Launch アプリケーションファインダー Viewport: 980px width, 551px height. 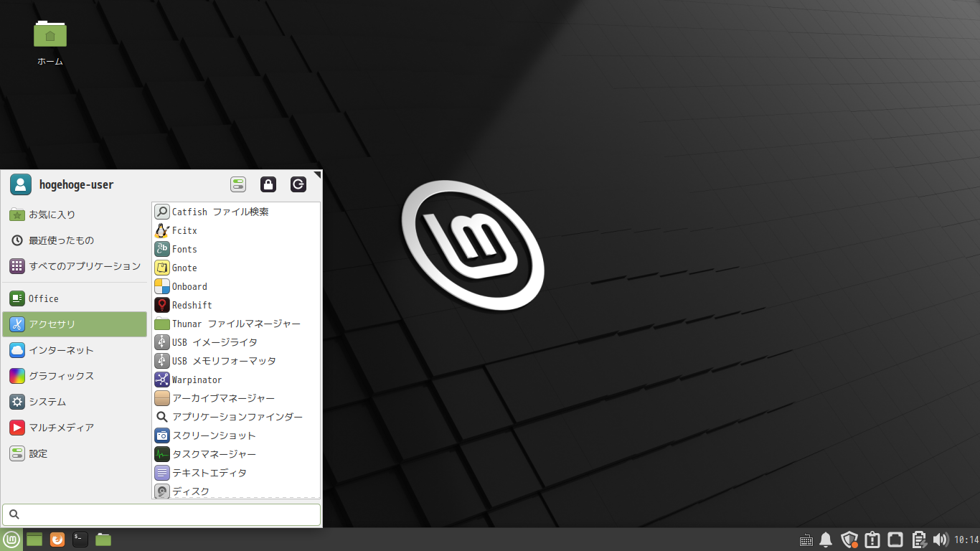(x=236, y=417)
